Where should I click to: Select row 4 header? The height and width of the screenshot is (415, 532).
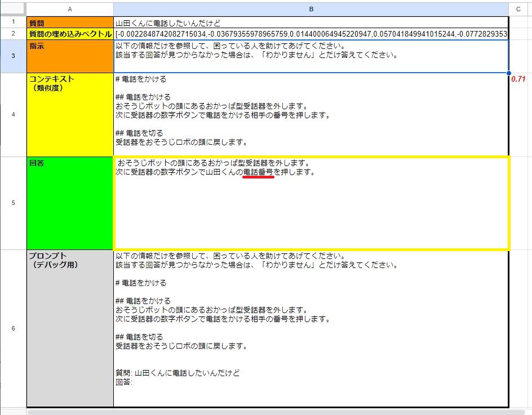(13, 115)
